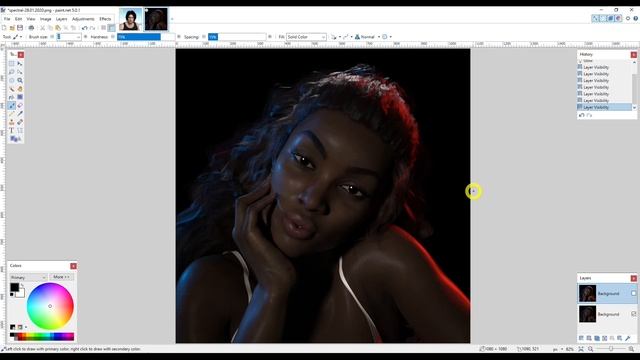Open the antialiasing mode dropdown
The image size is (640, 360).
[x=347, y=37]
